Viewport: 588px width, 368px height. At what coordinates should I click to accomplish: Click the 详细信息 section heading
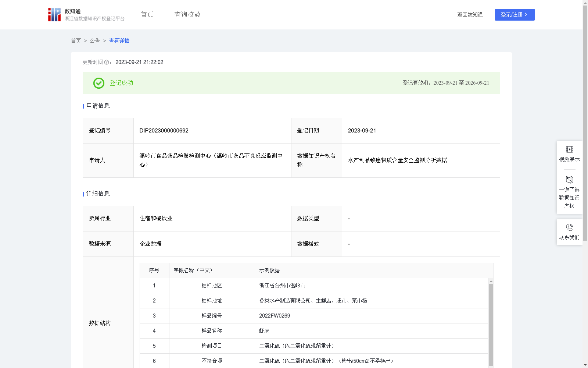tap(98, 194)
